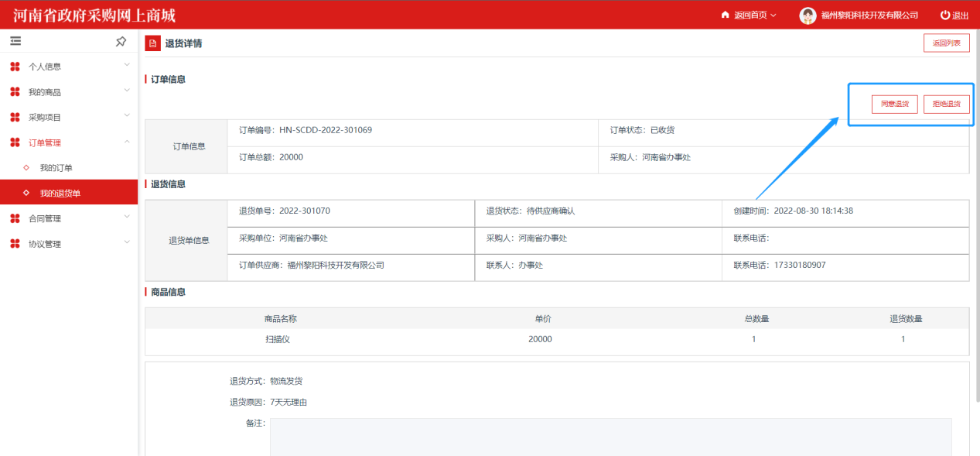The height and width of the screenshot is (456, 980).
Task: Click the 拒绝退货 button
Action: (946, 104)
